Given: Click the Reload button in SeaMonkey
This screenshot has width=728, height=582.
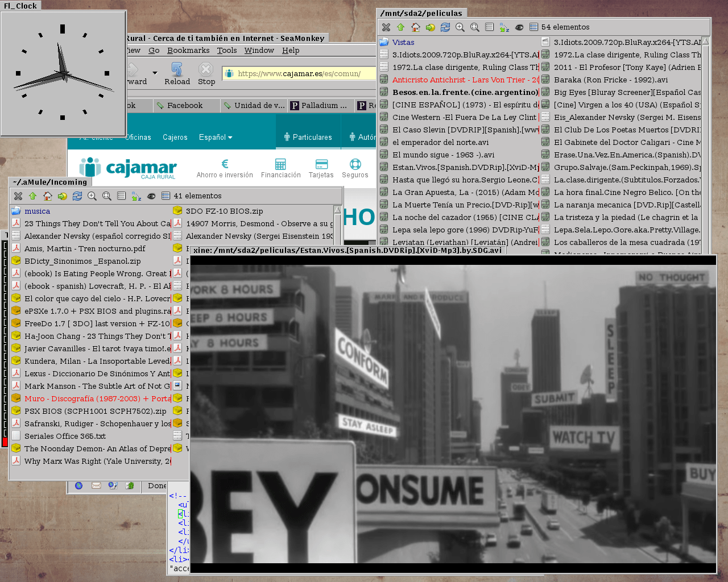Looking at the screenshot, I should 177,74.
